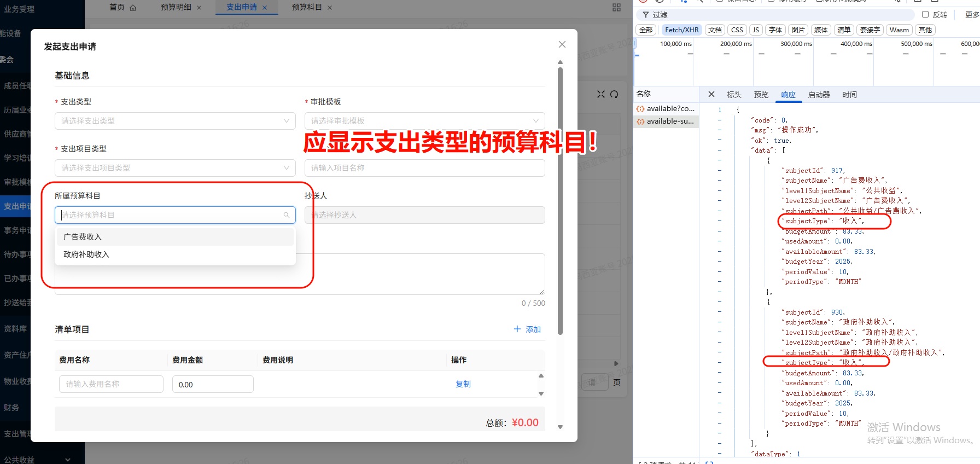Screen dimensions: 980x464
Task: Click the filter funnel icon in DevTools
Action: 646,15
